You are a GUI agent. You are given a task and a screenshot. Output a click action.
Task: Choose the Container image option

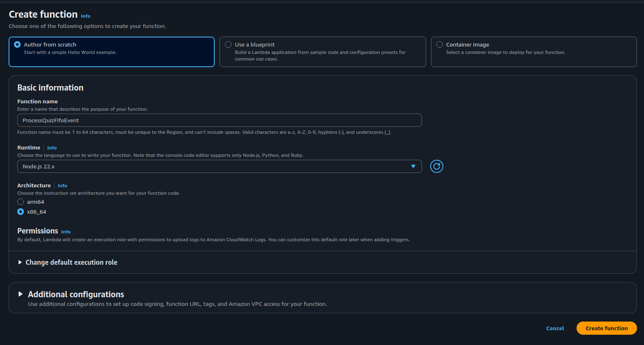(440, 44)
